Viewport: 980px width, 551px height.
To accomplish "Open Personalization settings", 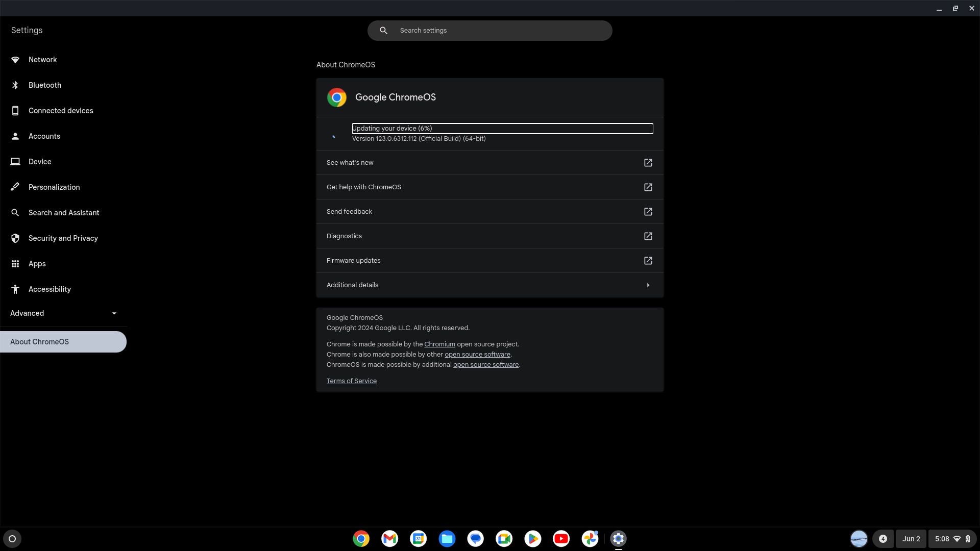I will click(63, 187).
